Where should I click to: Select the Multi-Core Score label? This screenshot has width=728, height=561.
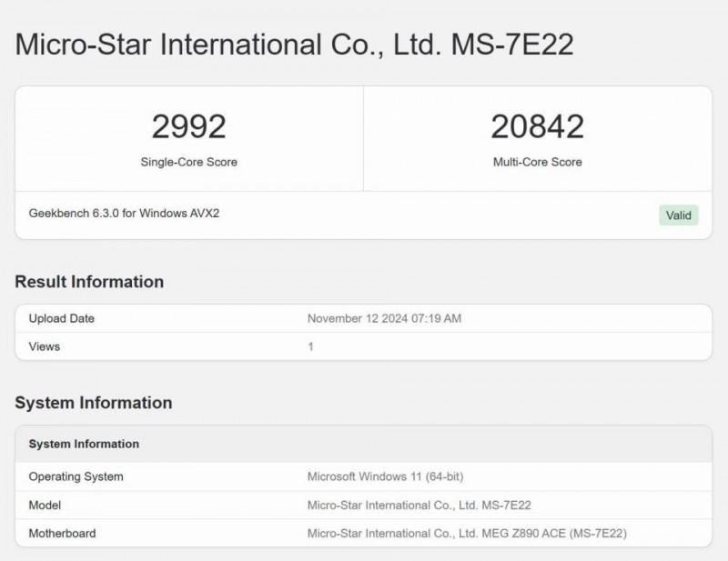[537, 162]
